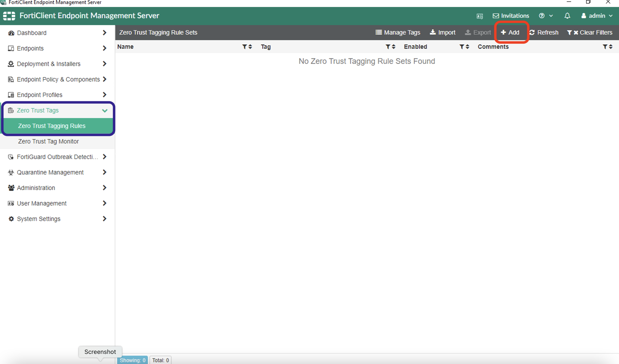Filter the Tag column

[x=388, y=47]
